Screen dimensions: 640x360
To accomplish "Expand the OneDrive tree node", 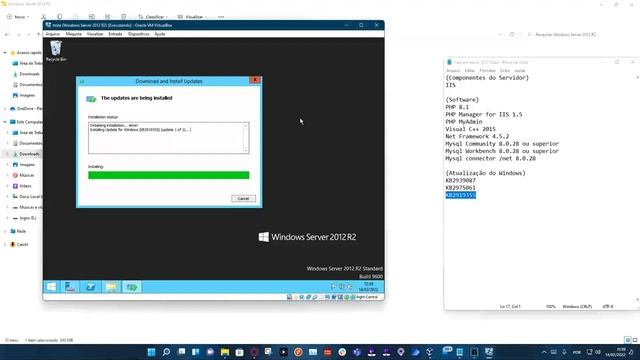I will coord(5,109).
